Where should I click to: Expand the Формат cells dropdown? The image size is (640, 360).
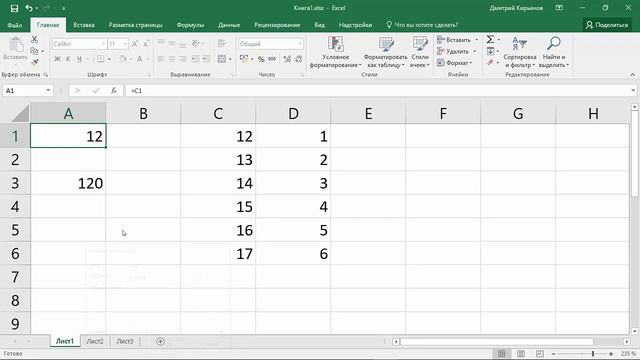click(455, 63)
